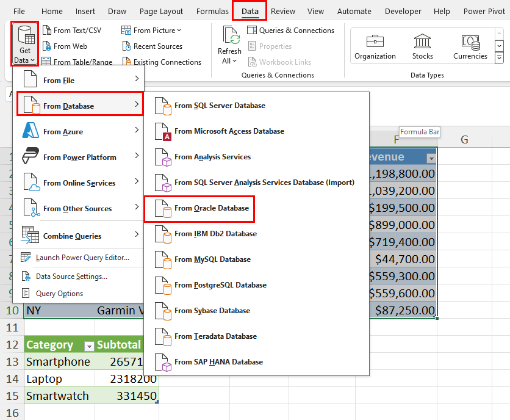Switch to the Formulas tab
Screen dimensions: 510x420
[212, 12]
